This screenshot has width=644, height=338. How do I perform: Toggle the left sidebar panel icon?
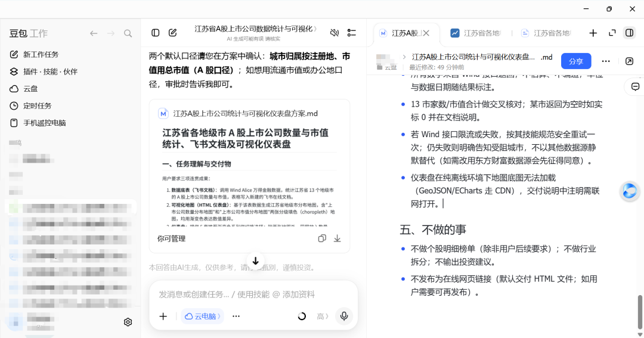(155, 33)
